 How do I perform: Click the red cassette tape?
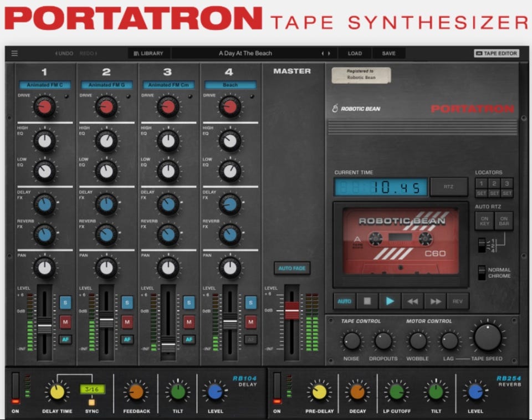pos(401,241)
